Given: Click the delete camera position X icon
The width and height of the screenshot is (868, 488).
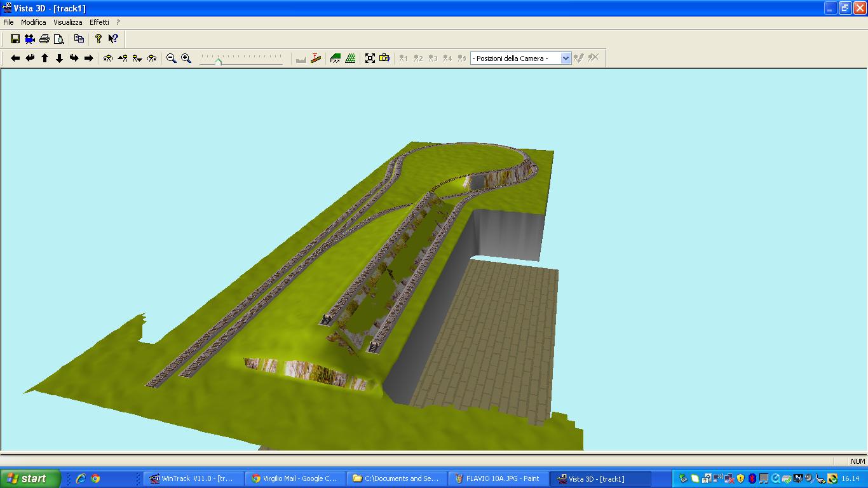Looking at the screenshot, I should [593, 58].
